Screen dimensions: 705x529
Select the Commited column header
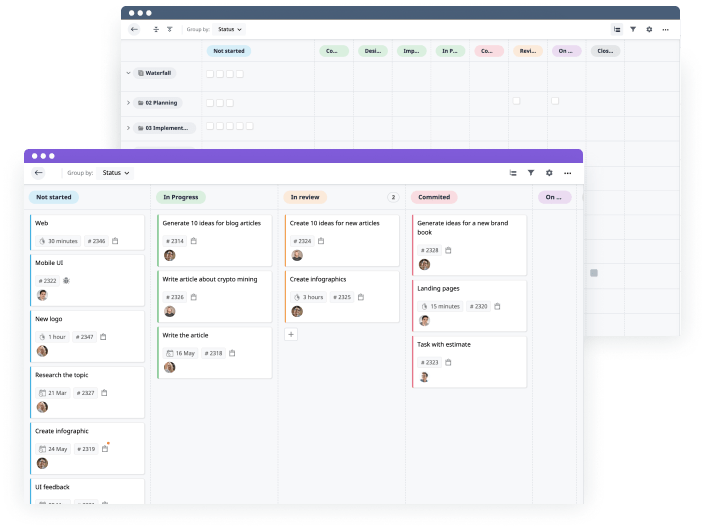(434, 198)
